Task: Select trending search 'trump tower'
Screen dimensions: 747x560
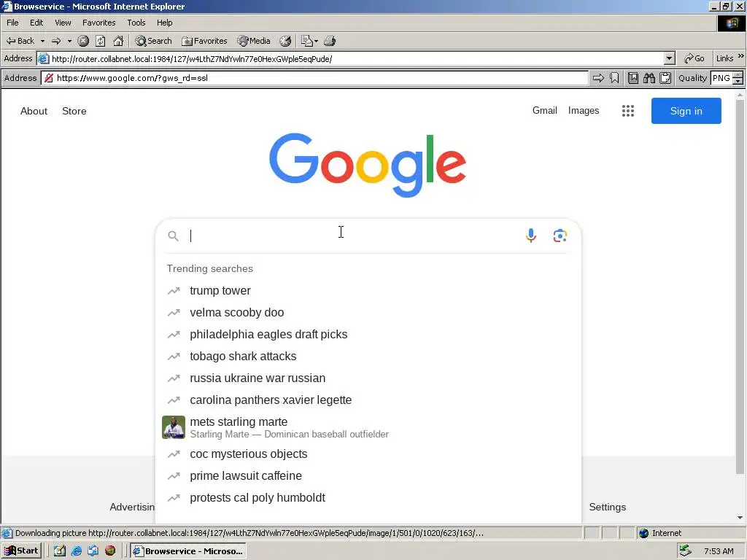Action: [368, 290]
